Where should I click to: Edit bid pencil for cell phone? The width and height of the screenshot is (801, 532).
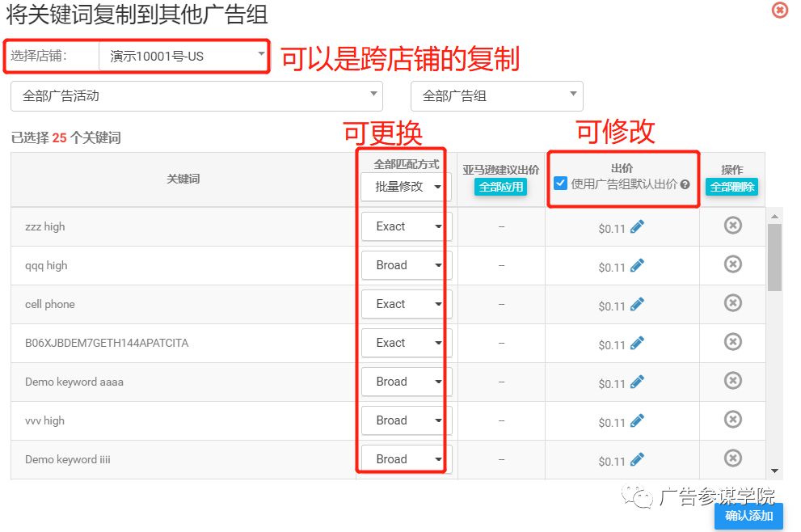(637, 304)
